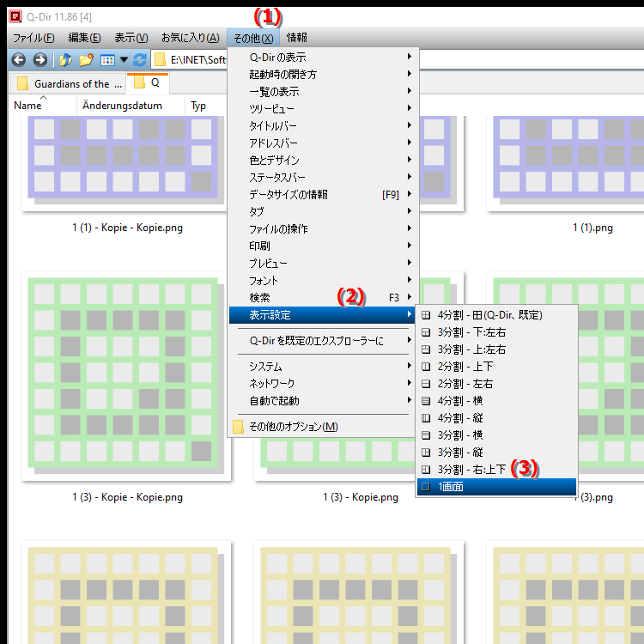Sort by Typ column header
Screen dimensions: 644x644
coord(205,106)
